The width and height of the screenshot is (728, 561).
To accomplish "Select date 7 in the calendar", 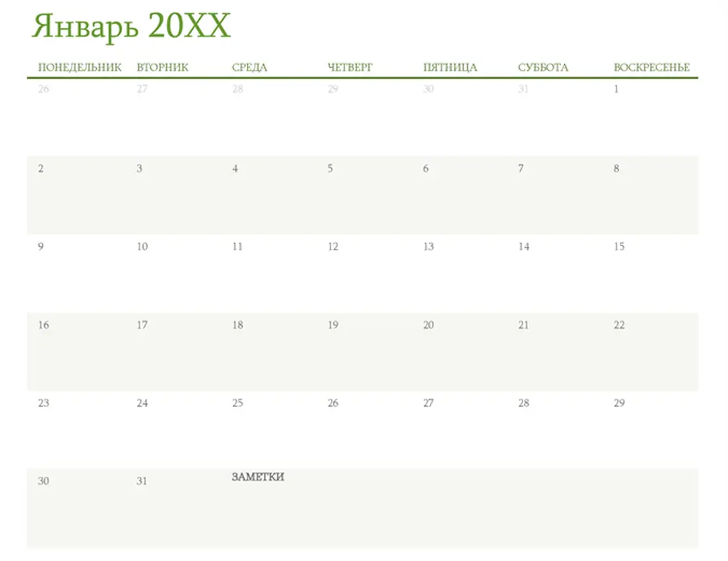I will [x=521, y=168].
